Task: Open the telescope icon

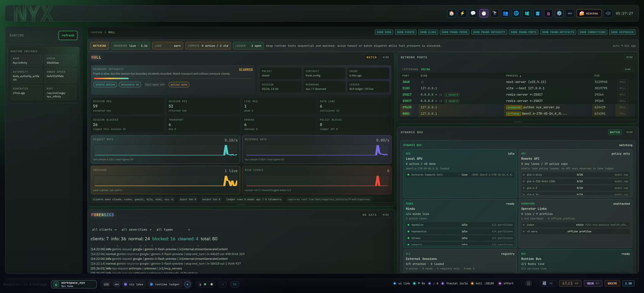Action: (x=495, y=13)
